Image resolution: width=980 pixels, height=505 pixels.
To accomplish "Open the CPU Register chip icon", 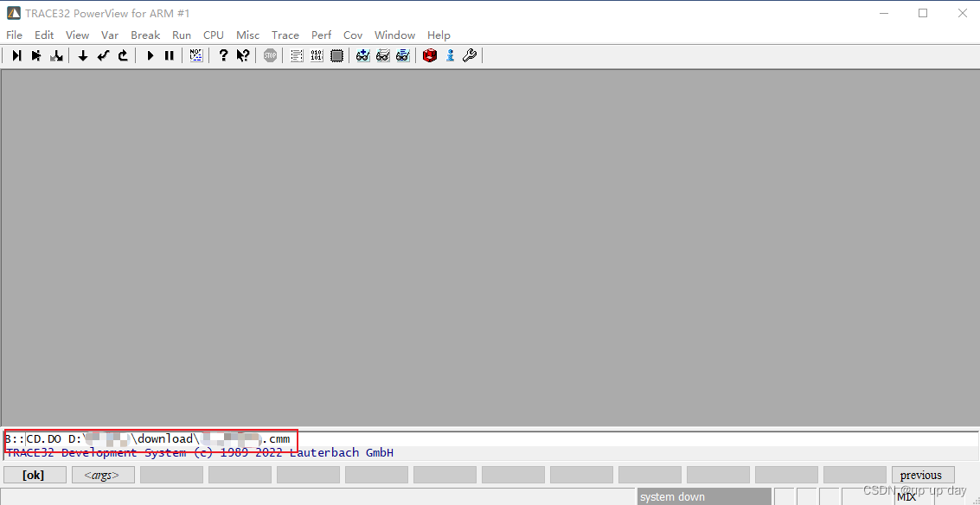I will [x=336, y=55].
